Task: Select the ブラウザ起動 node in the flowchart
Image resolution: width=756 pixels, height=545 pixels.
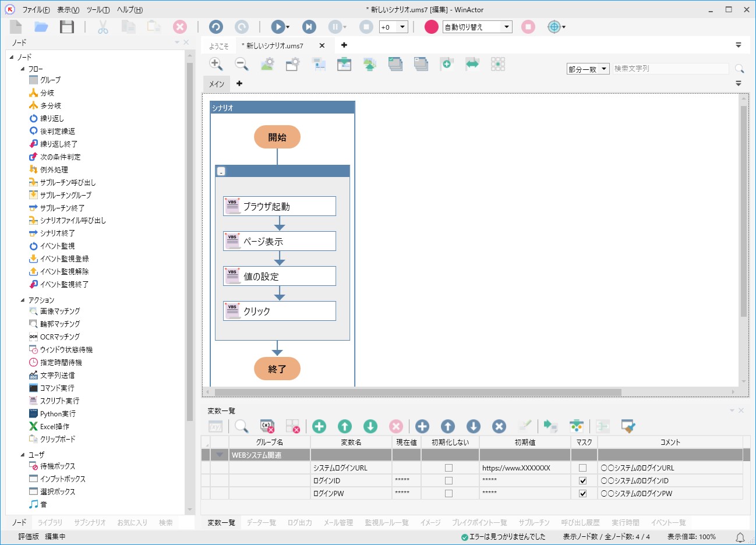Action: tap(280, 206)
